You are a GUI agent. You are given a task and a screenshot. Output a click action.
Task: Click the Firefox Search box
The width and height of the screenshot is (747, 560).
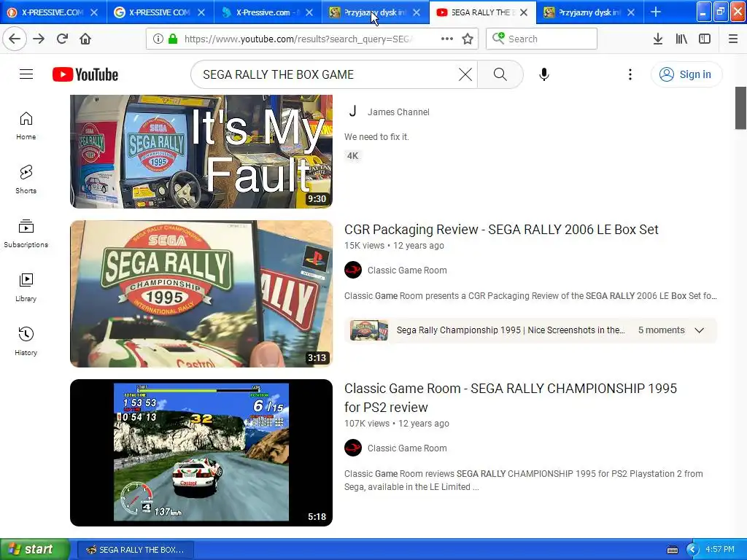[542, 39]
